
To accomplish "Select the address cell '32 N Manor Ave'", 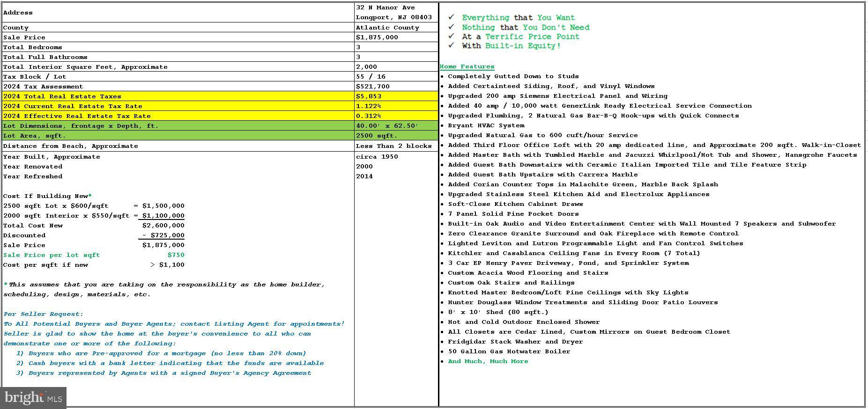I will click(385, 7).
